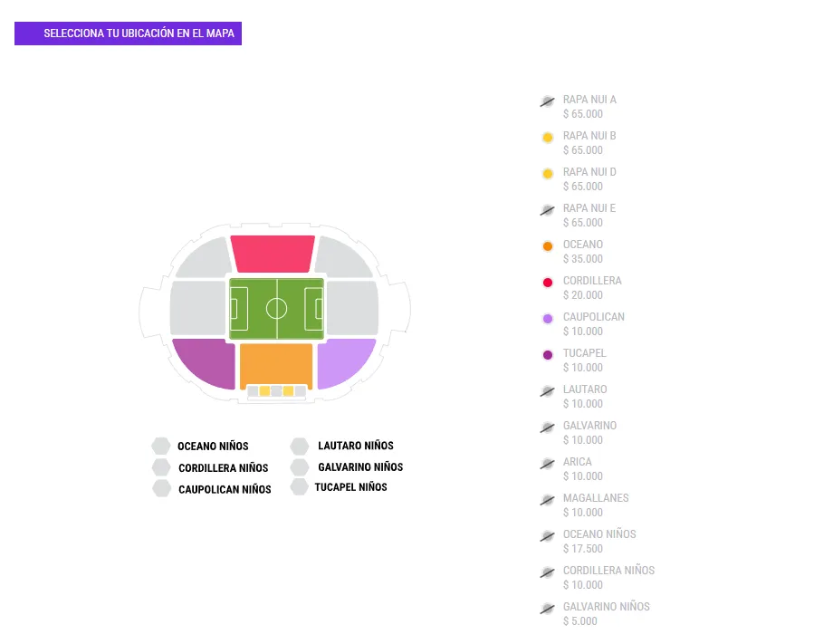This screenshot has height=644, width=833.
Task: Click the green soccer field in the stadium map
Action: pos(274,308)
